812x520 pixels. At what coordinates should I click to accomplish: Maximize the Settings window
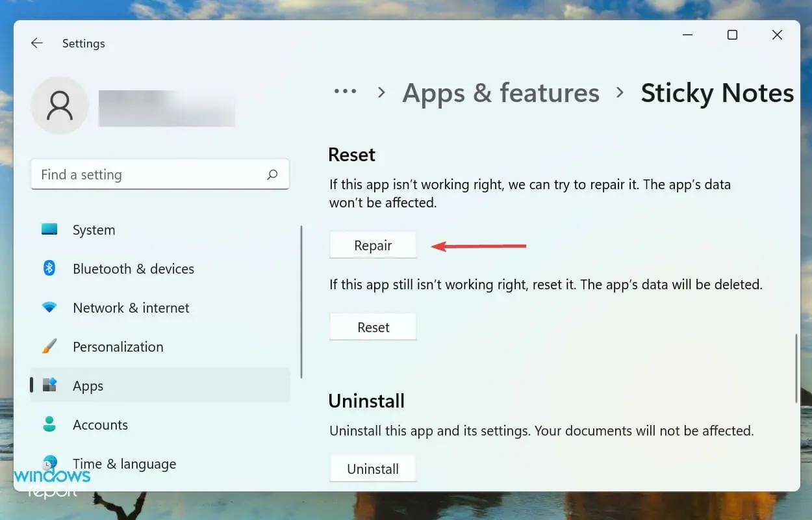click(x=732, y=35)
